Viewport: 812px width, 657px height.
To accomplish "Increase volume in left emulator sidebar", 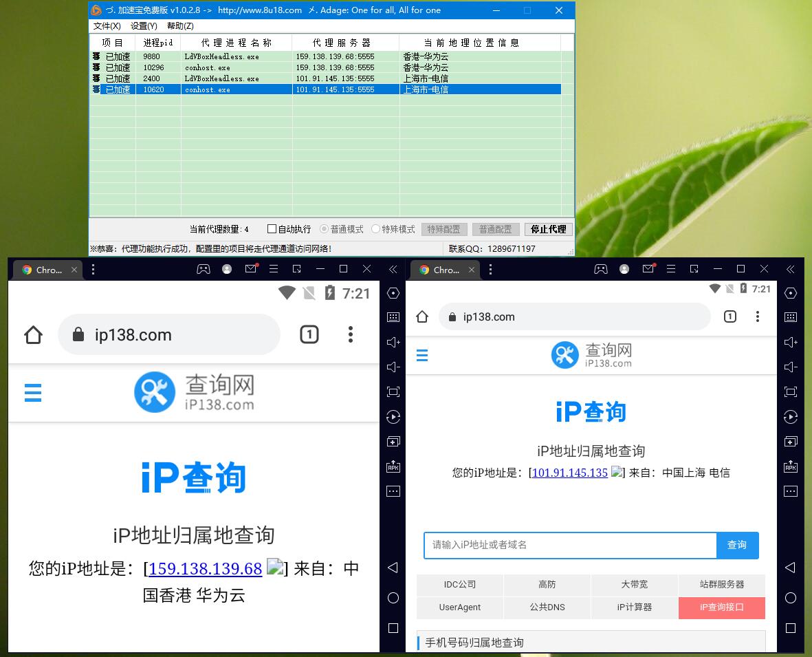I will click(x=393, y=342).
